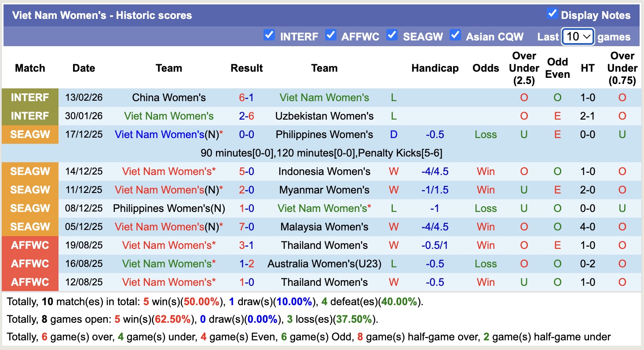
Task: Click the 6-1 result score
Action: (246, 98)
